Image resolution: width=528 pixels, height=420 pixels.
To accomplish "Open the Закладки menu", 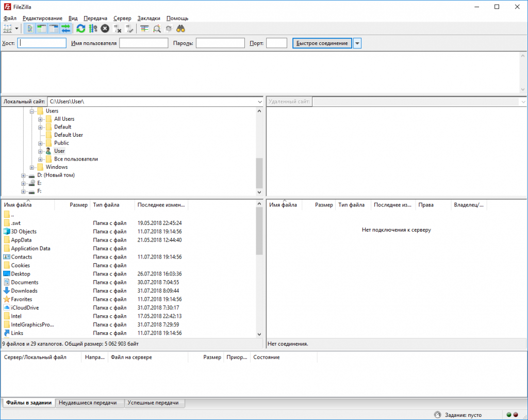I will pyautogui.click(x=149, y=18).
